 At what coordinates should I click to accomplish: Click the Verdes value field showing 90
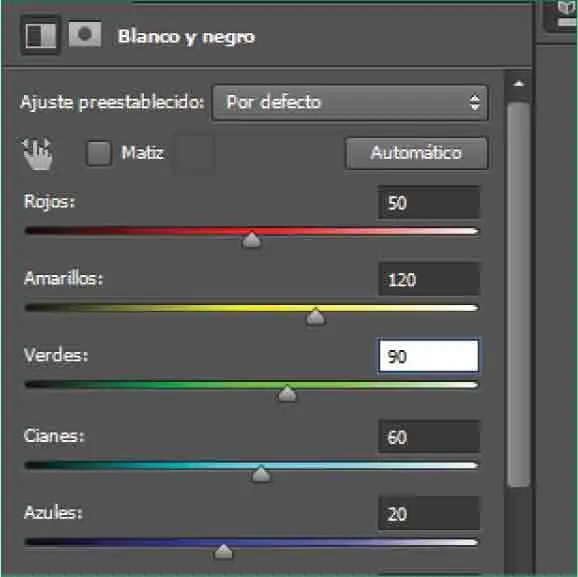pyautogui.click(x=429, y=356)
